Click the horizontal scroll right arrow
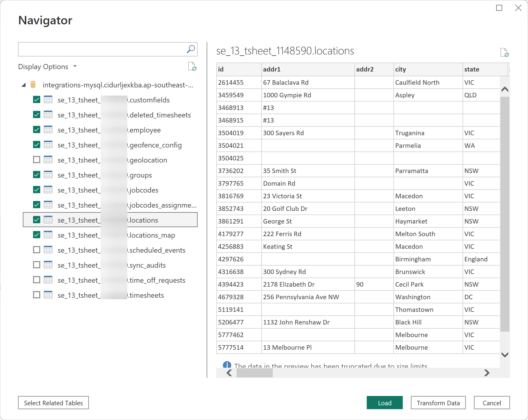The width and height of the screenshot is (528, 420). point(487,373)
